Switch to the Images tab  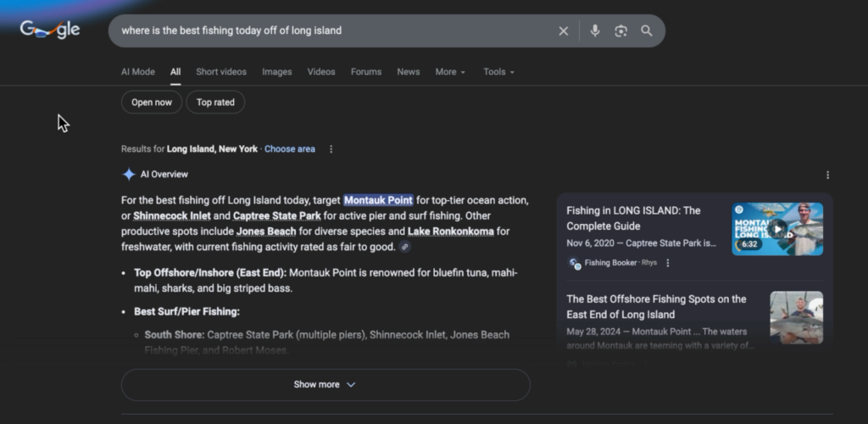click(x=276, y=72)
